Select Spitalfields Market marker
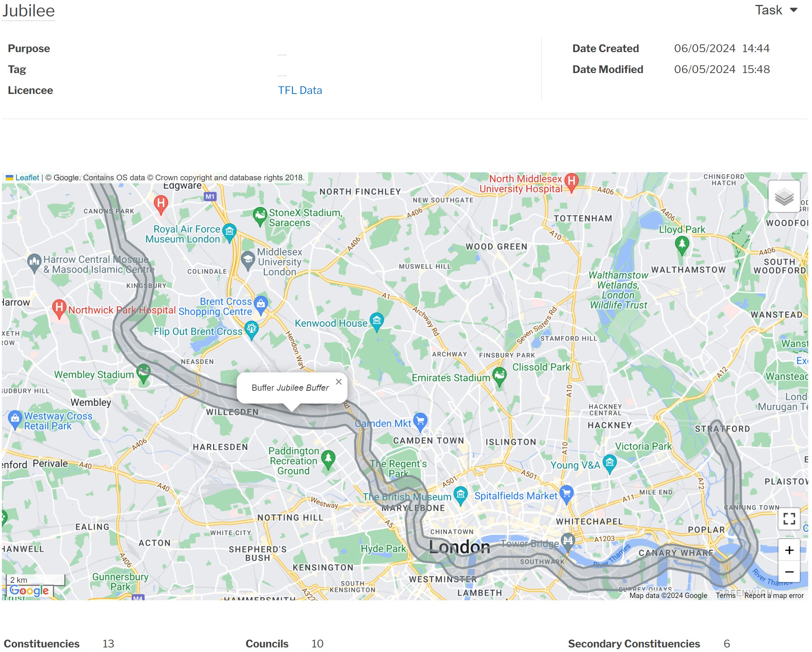 coord(566,495)
